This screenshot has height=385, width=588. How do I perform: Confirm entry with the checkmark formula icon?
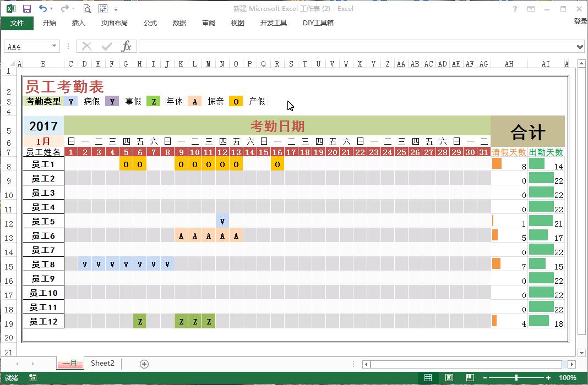pos(106,46)
